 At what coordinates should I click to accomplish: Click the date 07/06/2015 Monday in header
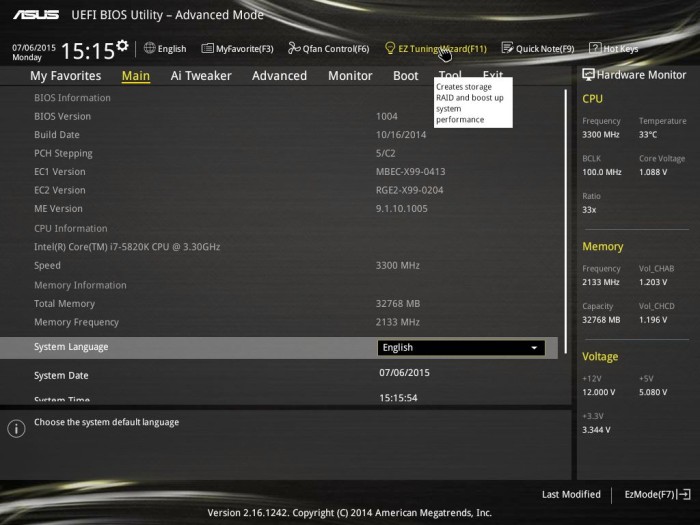point(34,52)
